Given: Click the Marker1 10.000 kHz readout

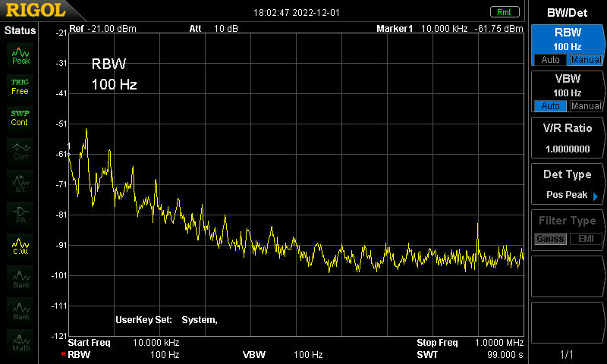Looking at the screenshot, I should (x=422, y=29).
